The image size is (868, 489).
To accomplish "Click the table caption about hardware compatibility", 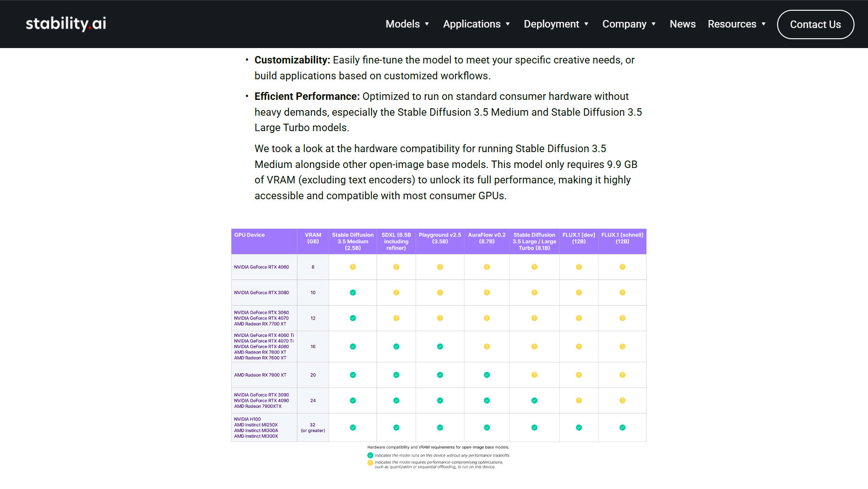I will [x=438, y=447].
